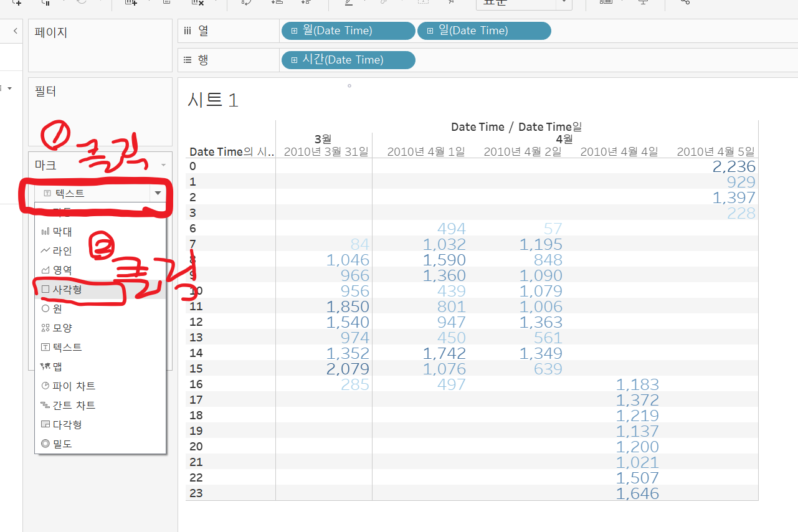Open the 마크 card menu arrow

(x=163, y=165)
